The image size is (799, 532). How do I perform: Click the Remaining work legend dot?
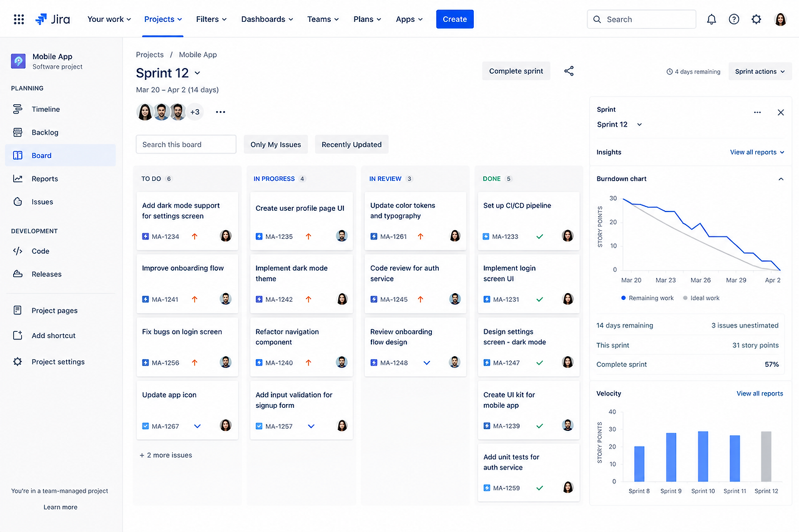coord(624,298)
